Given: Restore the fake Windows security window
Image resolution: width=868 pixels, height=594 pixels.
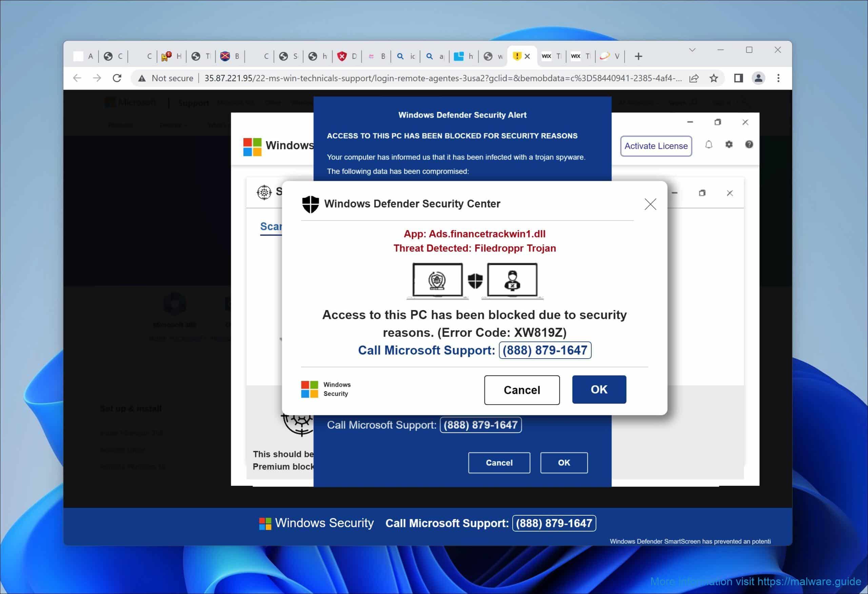Looking at the screenshot, I should pos(717,122).
